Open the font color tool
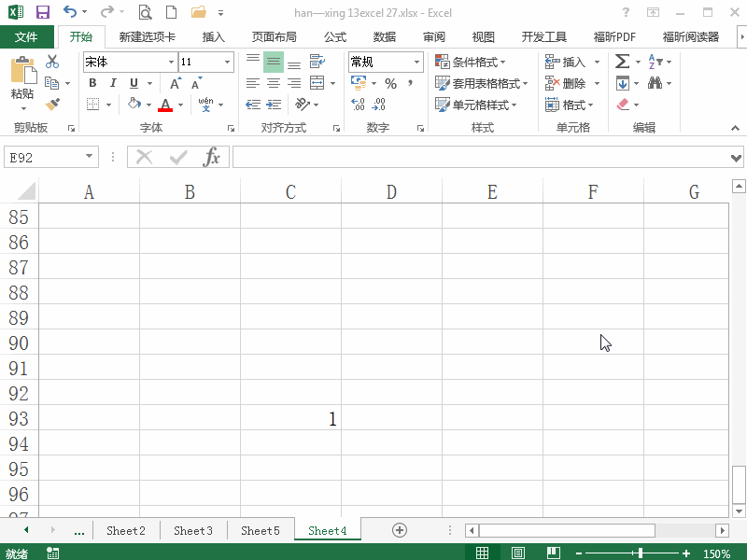This screenshot has height=560, width=747. click(x=165, y=105)
